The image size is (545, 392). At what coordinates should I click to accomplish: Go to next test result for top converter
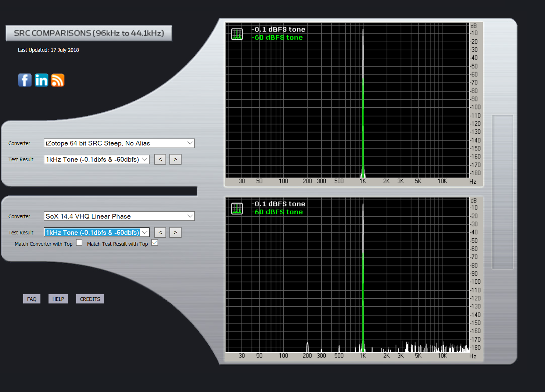pyautogui.click(x=175, y=159)
